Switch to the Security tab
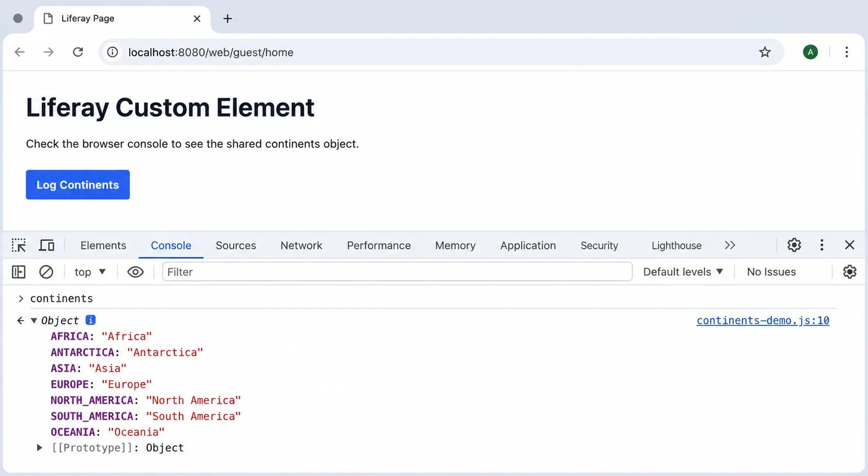This screenshot has width=868, height=476. point(599,245)
